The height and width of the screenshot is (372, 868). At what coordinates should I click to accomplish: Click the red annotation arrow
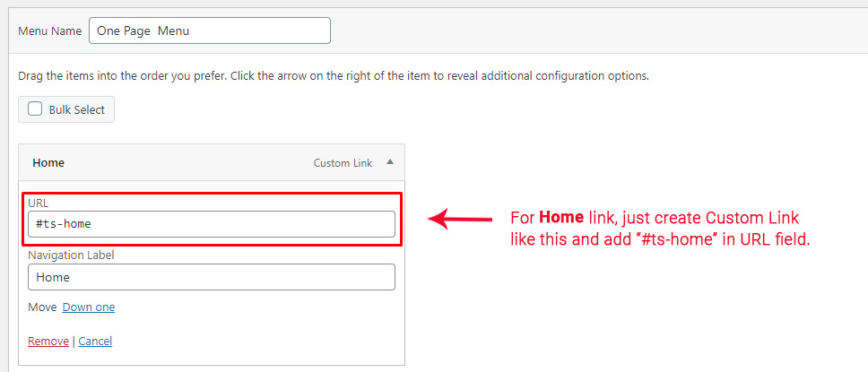coord(460,219)
